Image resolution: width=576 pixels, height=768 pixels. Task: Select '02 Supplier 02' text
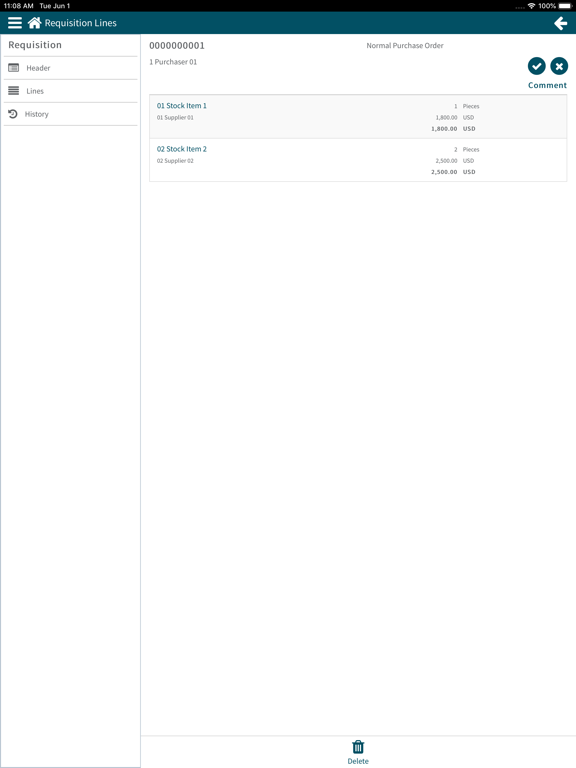pyautogui.click(x=175, y=161)
